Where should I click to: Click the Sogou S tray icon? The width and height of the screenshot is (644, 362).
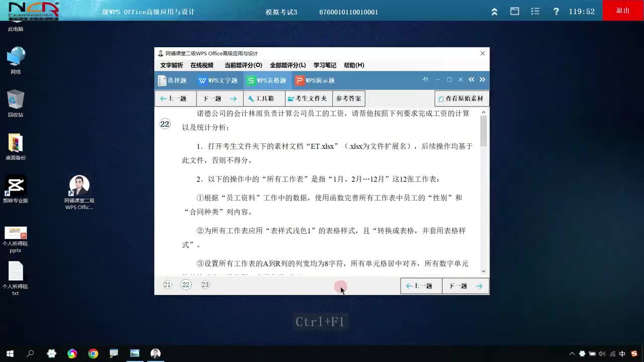(x=634, y=353)
